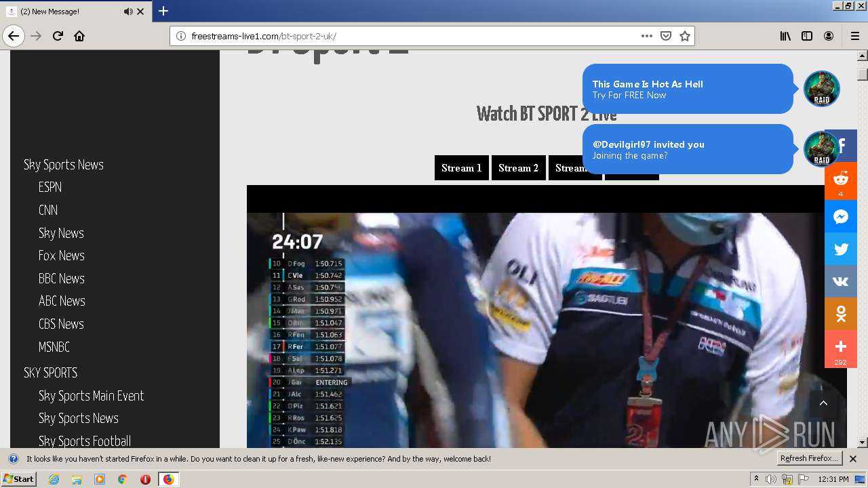Share on Twitter
868x488 pixels.
[841, 249]
